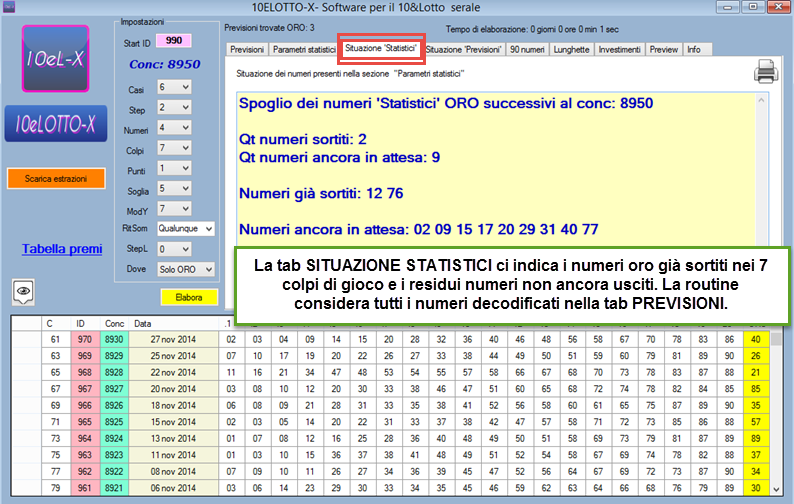Click the yellow ORO cell 89
The width and height of the screenshot is (794, 504).
tap(756, 438)
